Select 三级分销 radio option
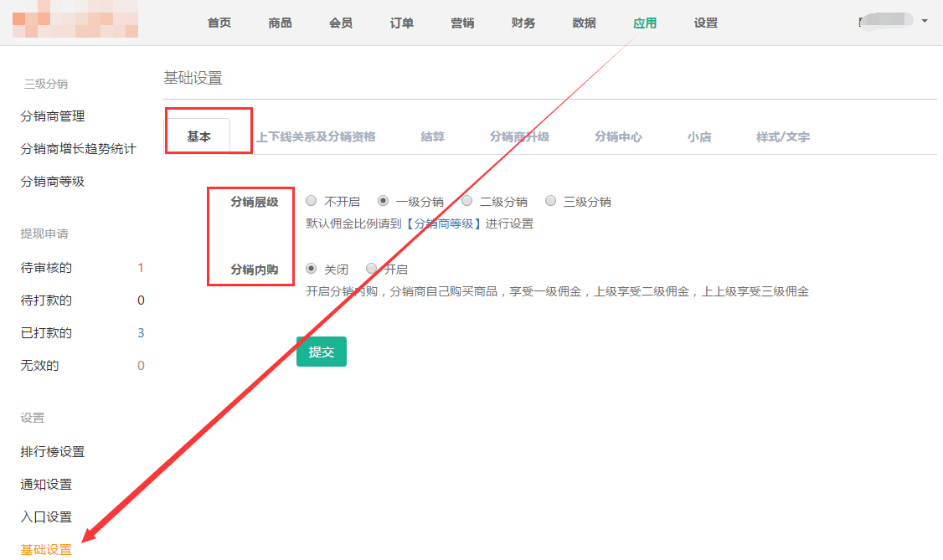Screen dimensions: 943x560 [x=551, y=201]
